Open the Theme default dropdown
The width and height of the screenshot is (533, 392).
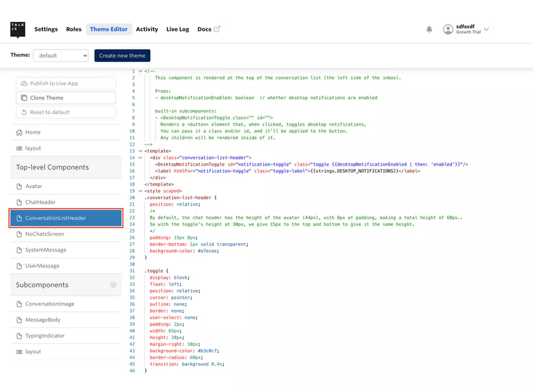click(60, 55)
